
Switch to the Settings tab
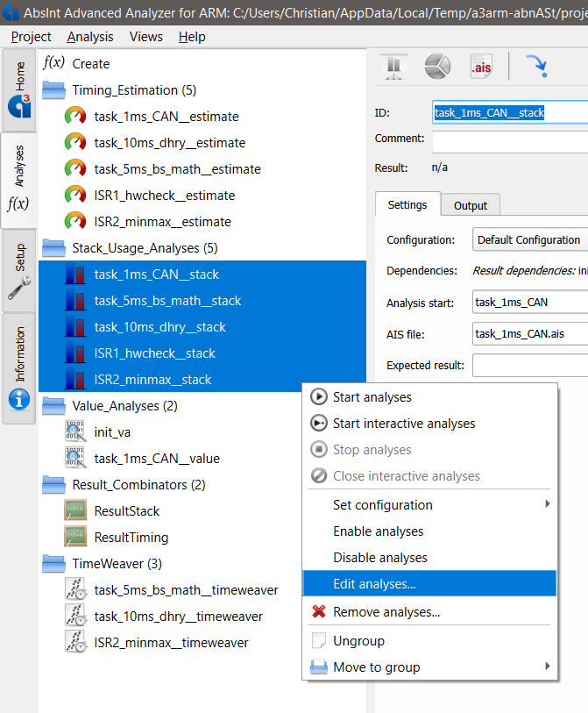(407, 204)
